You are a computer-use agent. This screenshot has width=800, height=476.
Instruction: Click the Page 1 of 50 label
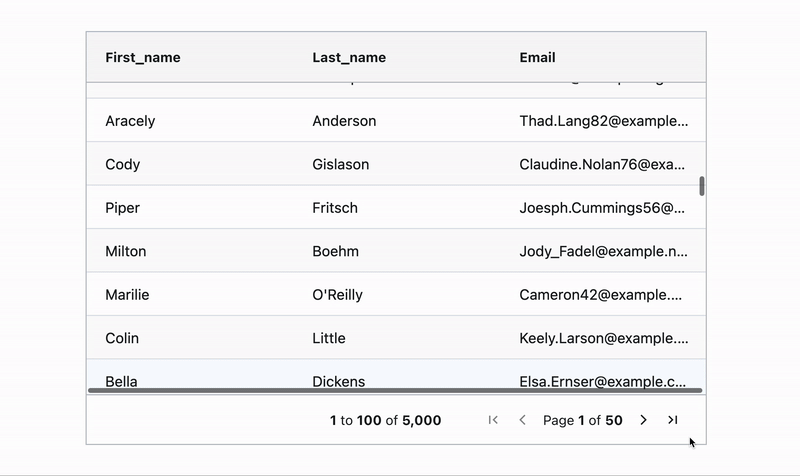(583, 420)
